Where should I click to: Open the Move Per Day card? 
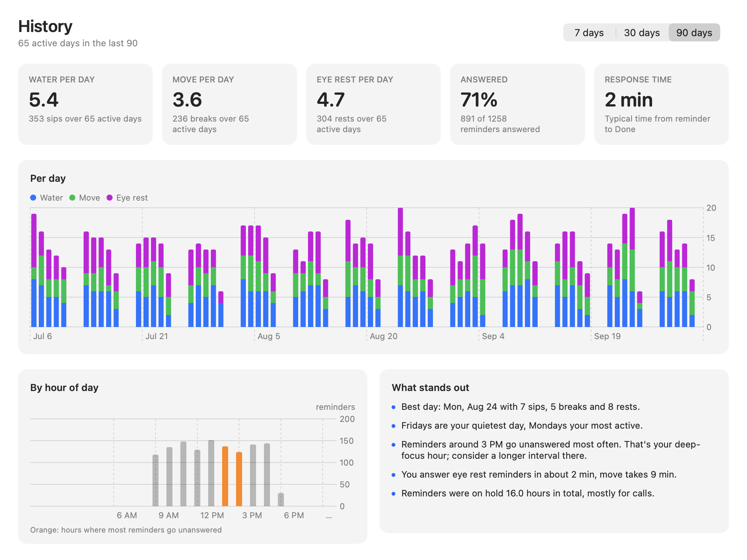click(229, 104)
